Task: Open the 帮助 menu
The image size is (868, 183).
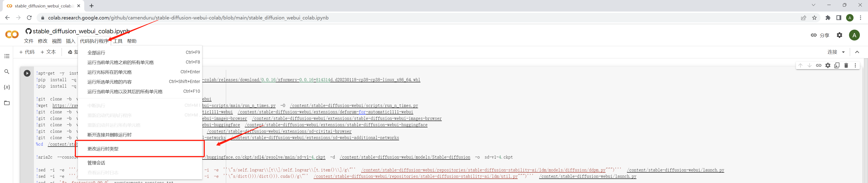Action: (x=132, y=41)
